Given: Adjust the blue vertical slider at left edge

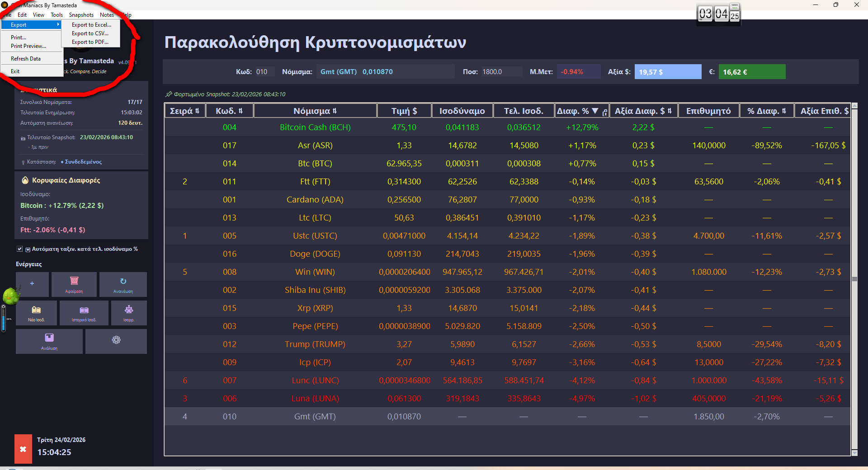Looking at the screenshot, I should pyautogui.click(x=4, y=319).
